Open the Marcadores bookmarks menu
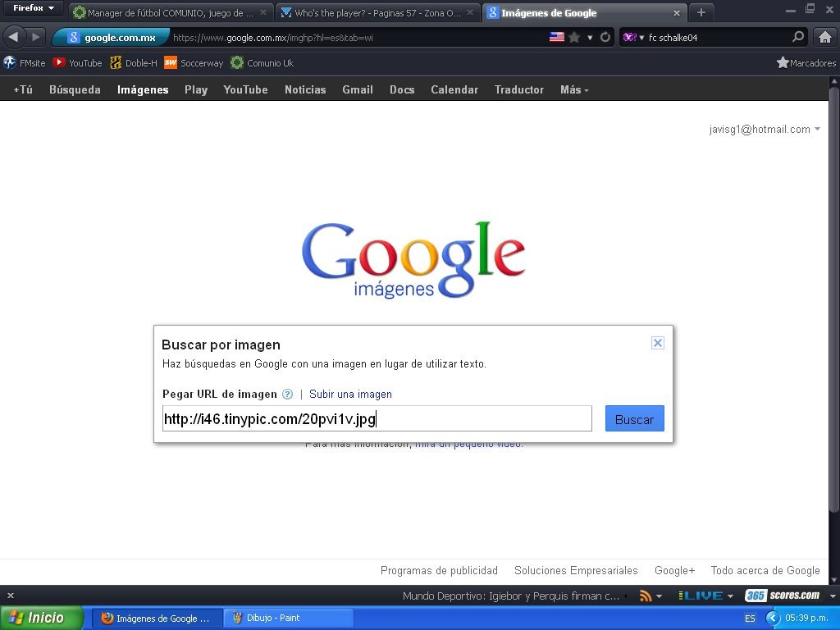Screen dimensions: 840x630 point(806,63)
